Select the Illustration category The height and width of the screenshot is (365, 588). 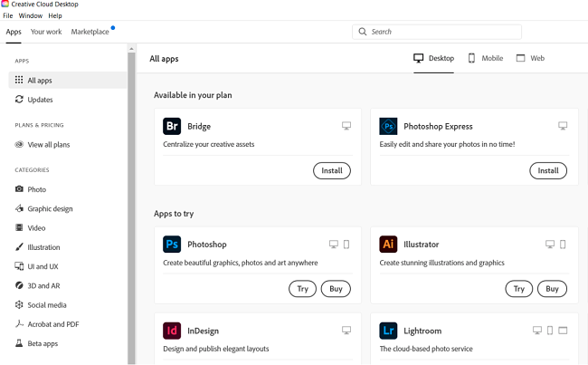pyautogui.click(x=43, y=247)
